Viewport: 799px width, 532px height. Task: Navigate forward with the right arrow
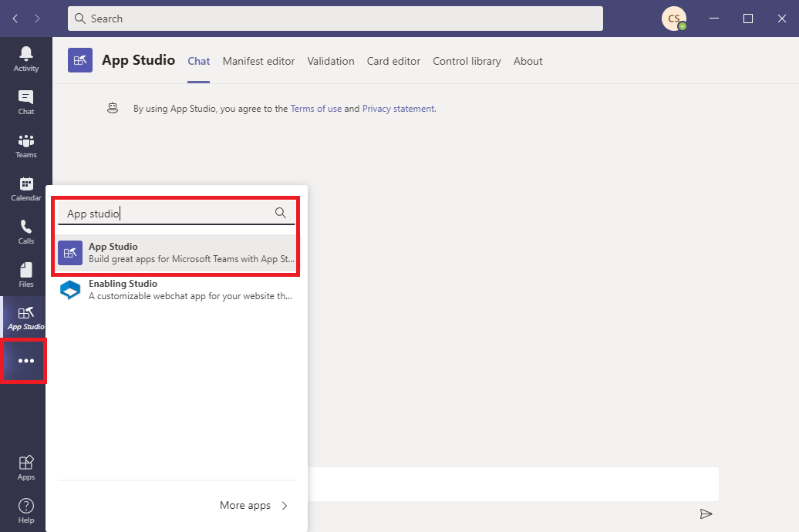click(x=37, y=19)
